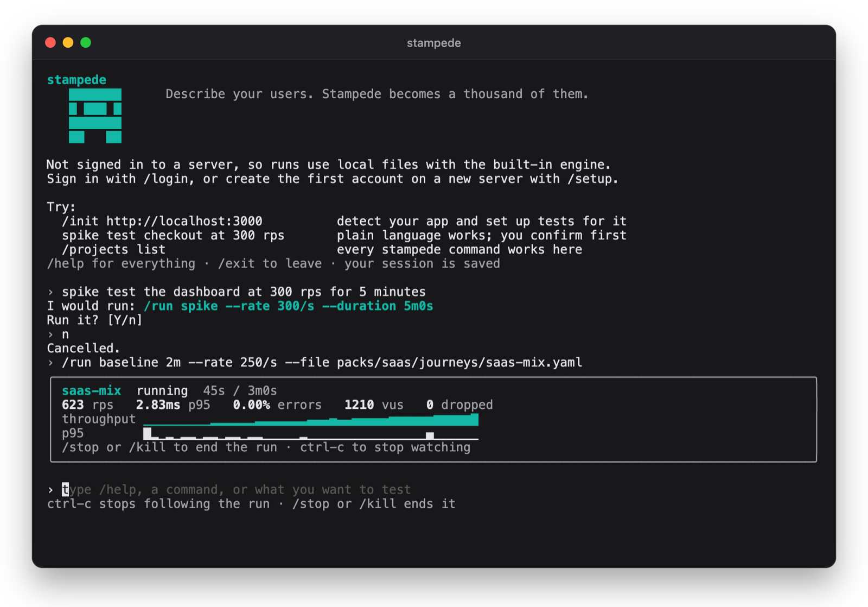Select the "stampede" teal heading text
Image resolution: width=868 pixels, height=607 pixels.
coord(76,80)
